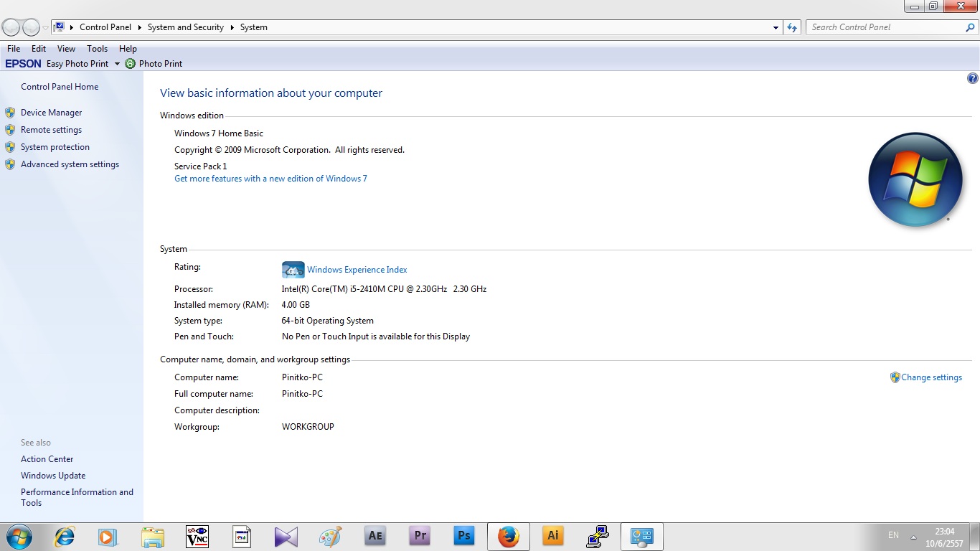Click the Easy Photo Print toolbar label
Viewport: 980px width, 551px height.
(x=77, y=64)
